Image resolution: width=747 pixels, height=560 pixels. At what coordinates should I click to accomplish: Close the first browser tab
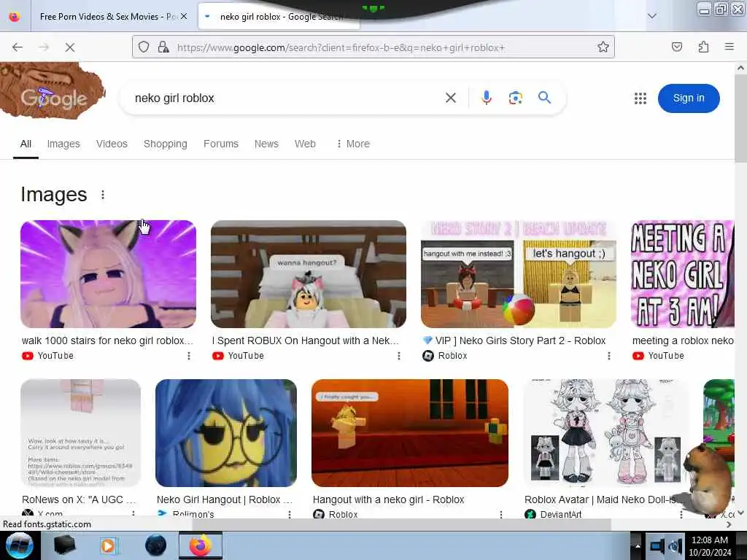[184, 16]
